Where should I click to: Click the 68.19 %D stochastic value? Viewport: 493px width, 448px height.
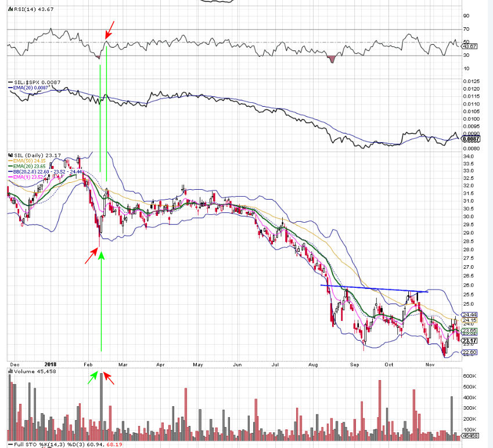coord(114,445)
